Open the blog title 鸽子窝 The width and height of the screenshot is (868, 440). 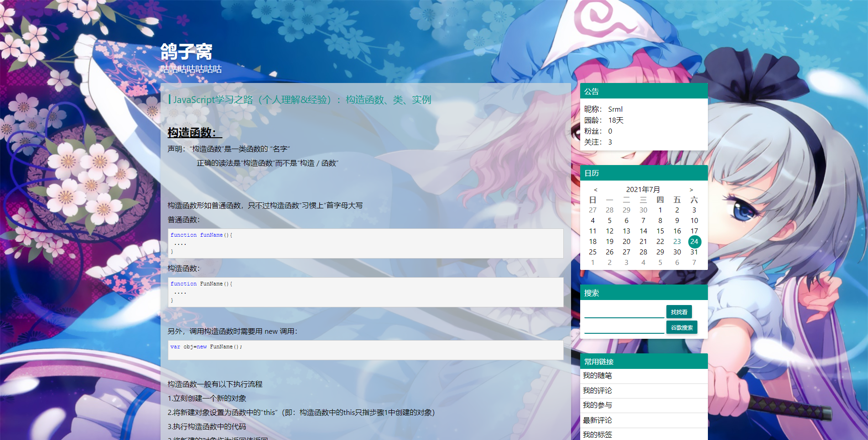point(186,52)
